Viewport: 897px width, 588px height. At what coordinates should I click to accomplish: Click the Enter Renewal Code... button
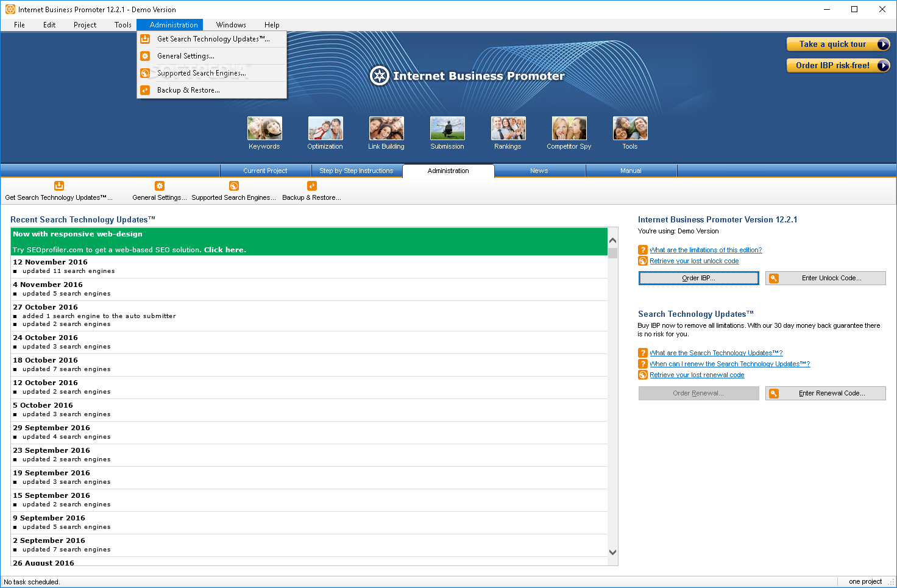pyautogui.click(x=826, y=393)
